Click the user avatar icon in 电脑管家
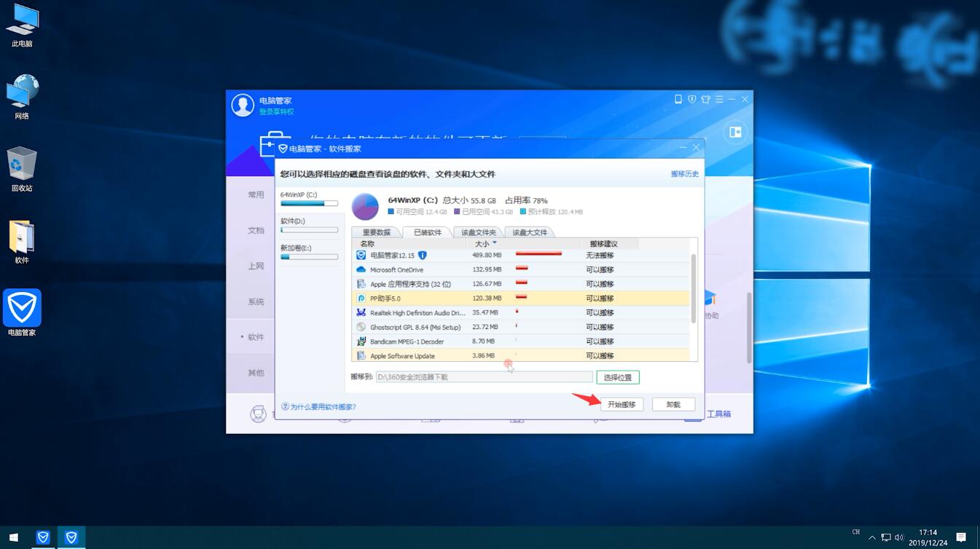Viewport: 980px width, 549px height. point(243,105)
